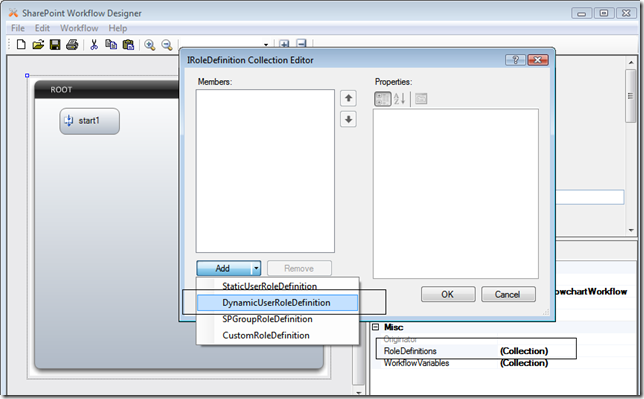This screenshot has width=644, height=399.
Task: Choose DynamicUserRoleDefinition from Add list
Action: (277, 303)
